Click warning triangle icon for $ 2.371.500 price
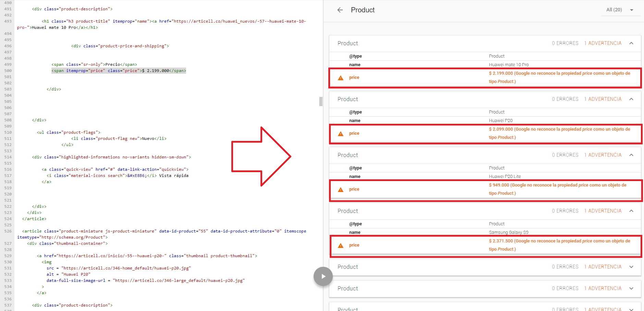The height and width of the screenshot is (311, 644). click(341, 246)
